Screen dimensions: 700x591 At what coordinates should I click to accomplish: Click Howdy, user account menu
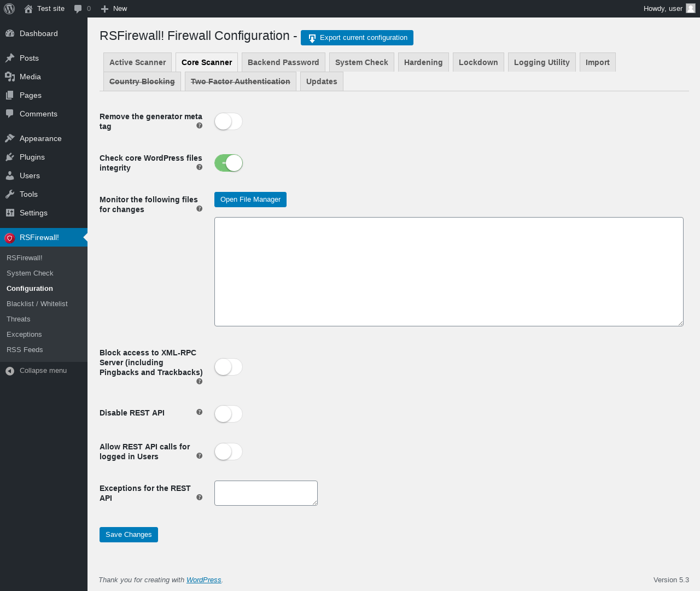(669, 9)
